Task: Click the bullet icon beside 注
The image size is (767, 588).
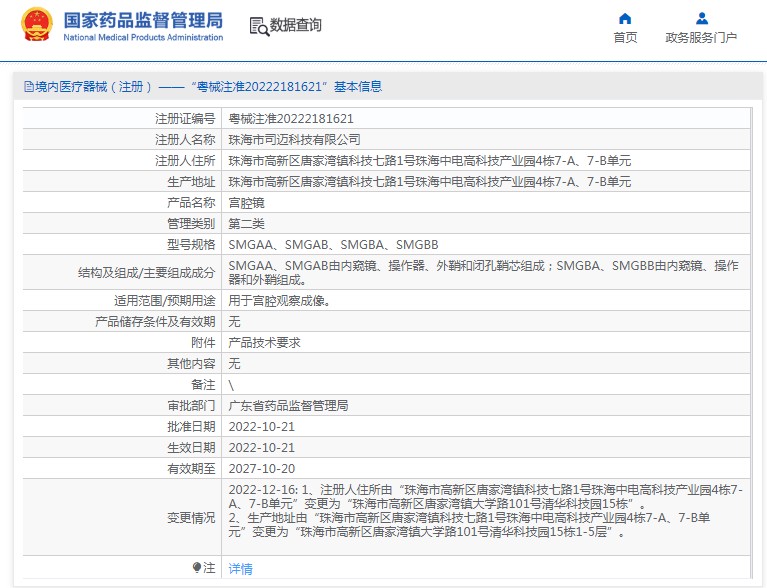Action: coord(197,567)
